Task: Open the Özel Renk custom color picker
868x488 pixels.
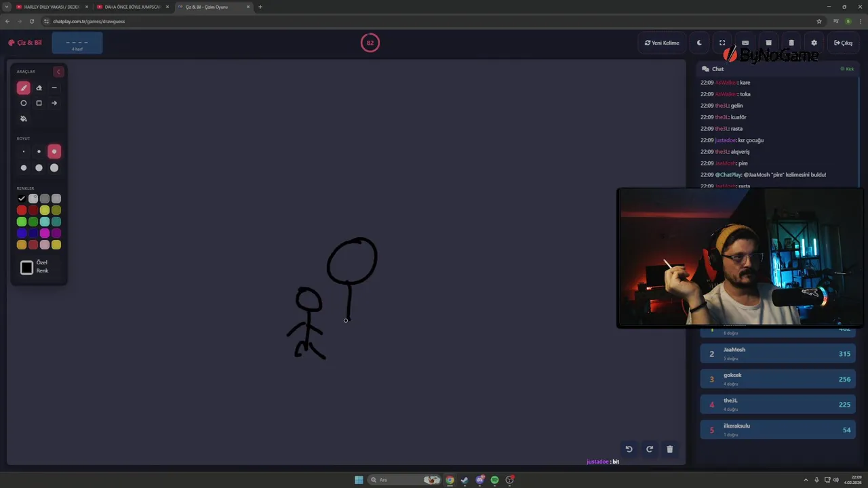Action: 27,268
